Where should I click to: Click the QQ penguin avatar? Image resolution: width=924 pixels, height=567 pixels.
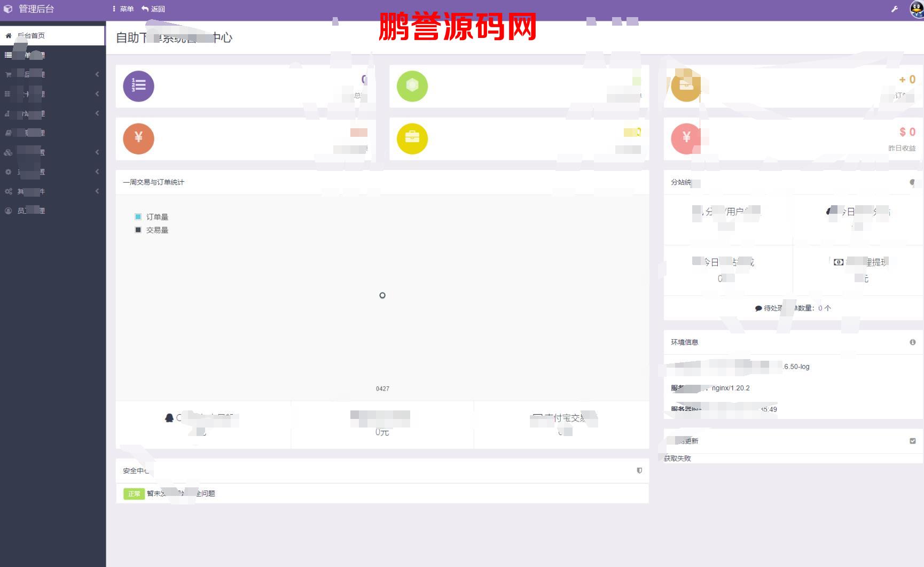tap(917, 10)
